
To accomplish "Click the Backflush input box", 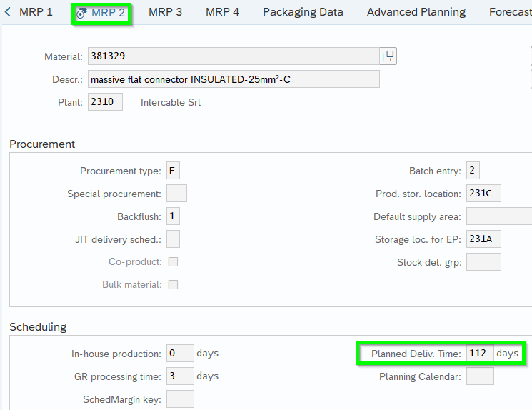I will tap(173, 216).
